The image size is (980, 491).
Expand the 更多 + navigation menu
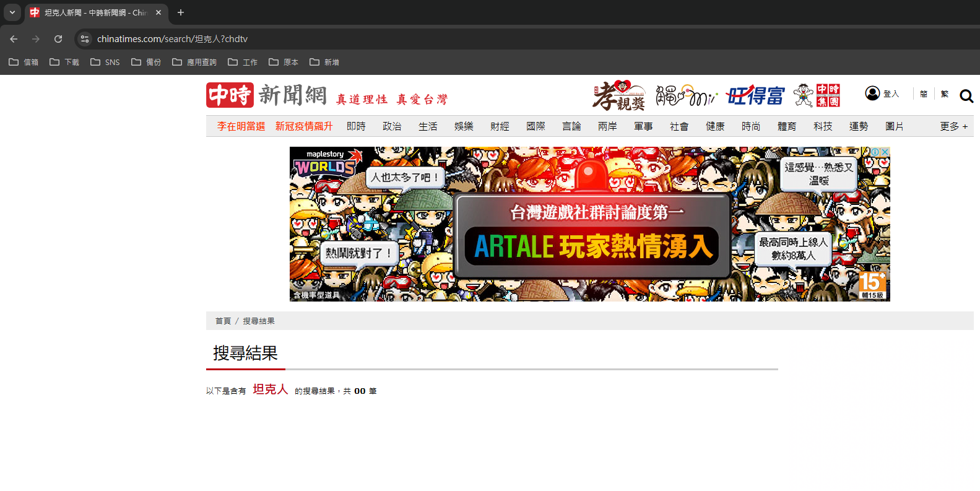(x=953, y=126)
